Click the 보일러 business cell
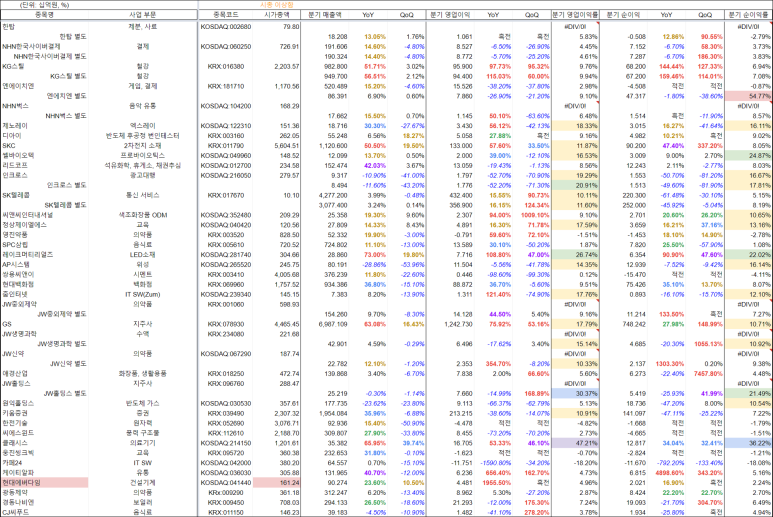773x517 pixels. coord(142,502)
